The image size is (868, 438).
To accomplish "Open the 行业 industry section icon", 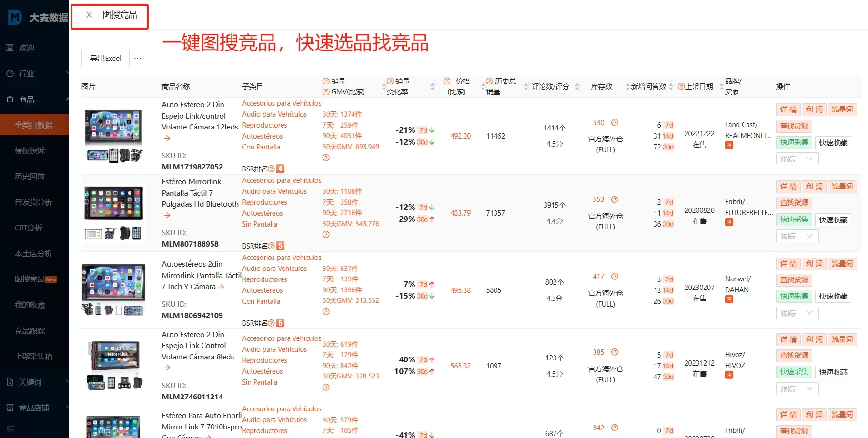I will tap(10, 73).
